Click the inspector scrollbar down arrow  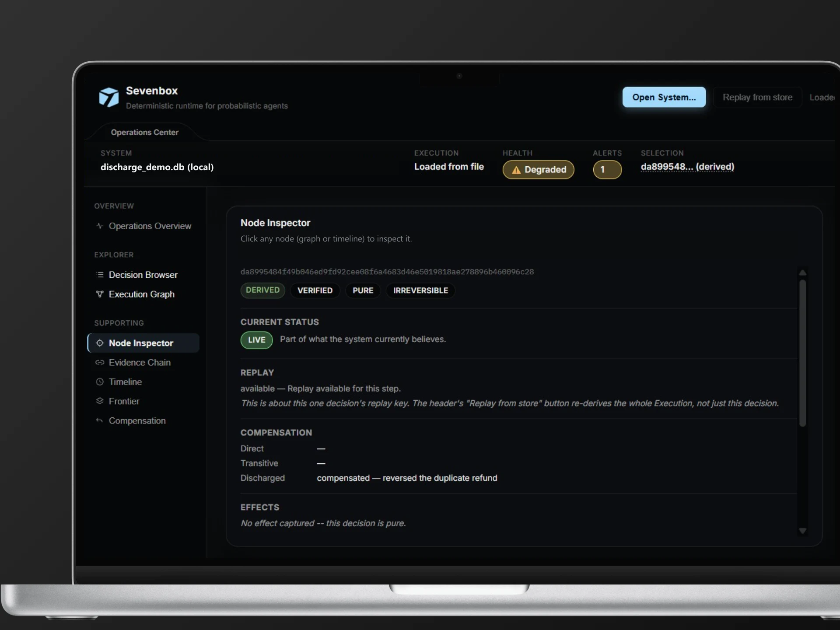tap(802, 531)
